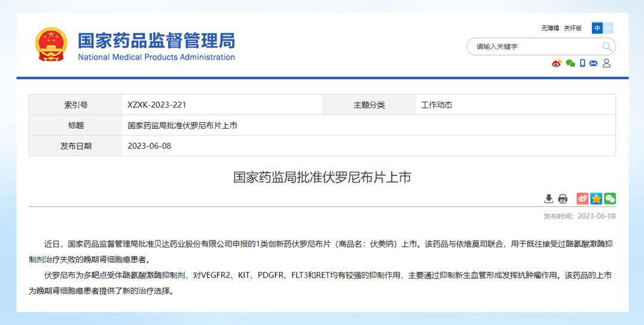Share article to Weibo

tap(583, 199)
